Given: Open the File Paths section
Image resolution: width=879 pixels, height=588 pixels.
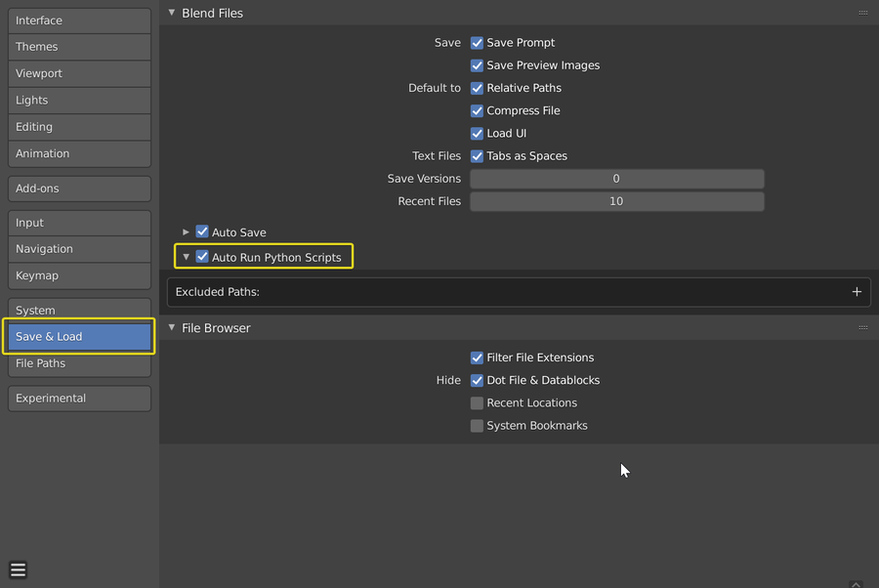Looking at the screenshot, I should click(79, 363).
